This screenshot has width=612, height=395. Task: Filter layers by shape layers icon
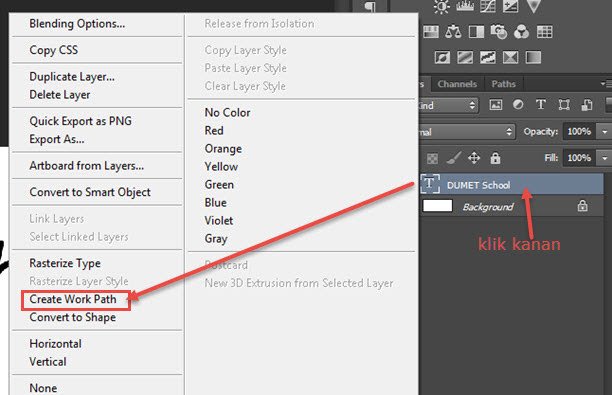tap(564, 105)
